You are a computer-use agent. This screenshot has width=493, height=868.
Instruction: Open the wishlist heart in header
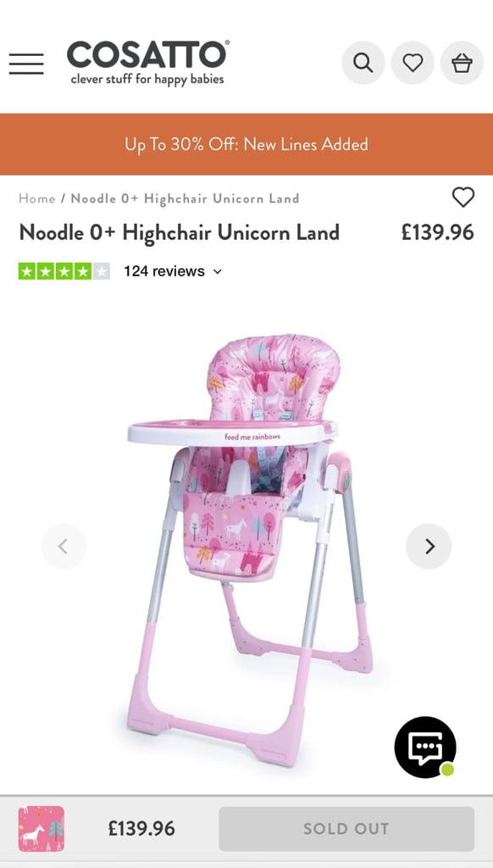413,63
